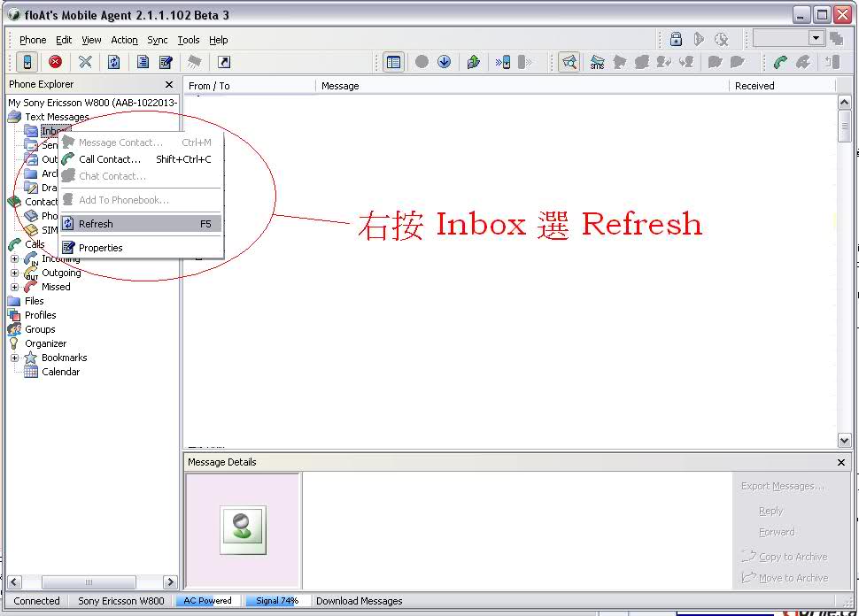
Task: Click the Signal 74% status indicator
Action: pyautogui.click(x=278, y=601)
